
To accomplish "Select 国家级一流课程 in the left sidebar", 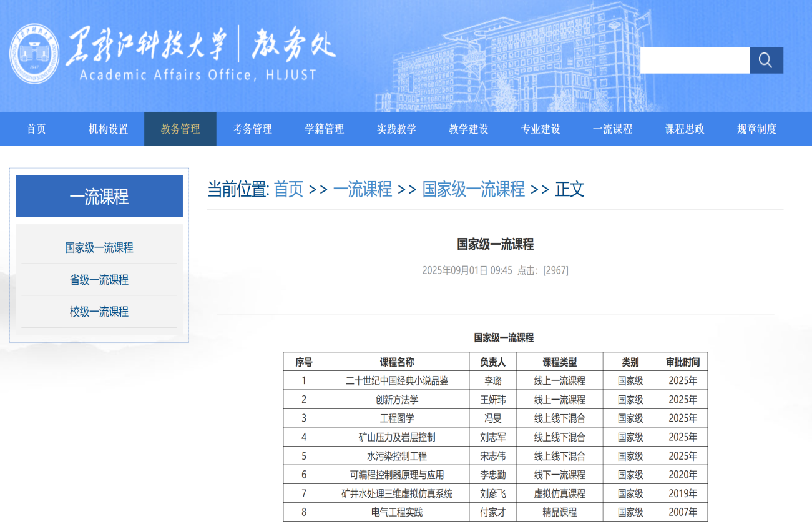I will coord(99,248).
